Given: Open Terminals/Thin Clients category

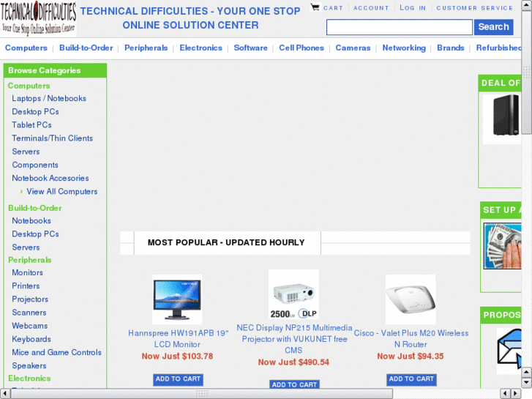Looking at the screenshot, I should point(52,138).
